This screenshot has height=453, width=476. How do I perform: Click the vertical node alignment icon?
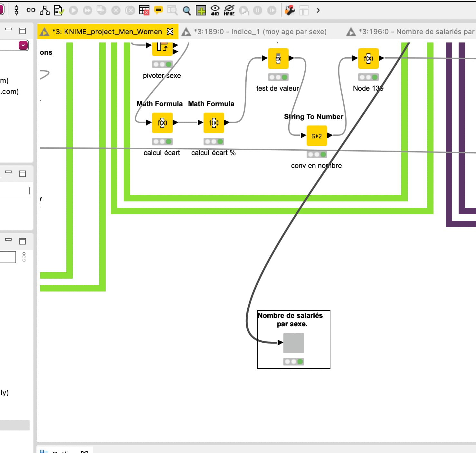click(16, 10)
